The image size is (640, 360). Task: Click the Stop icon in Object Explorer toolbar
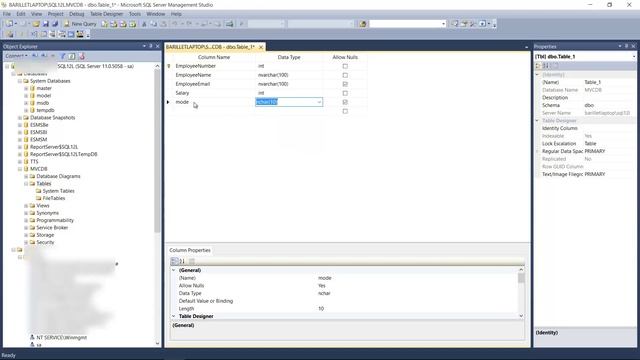53,56
